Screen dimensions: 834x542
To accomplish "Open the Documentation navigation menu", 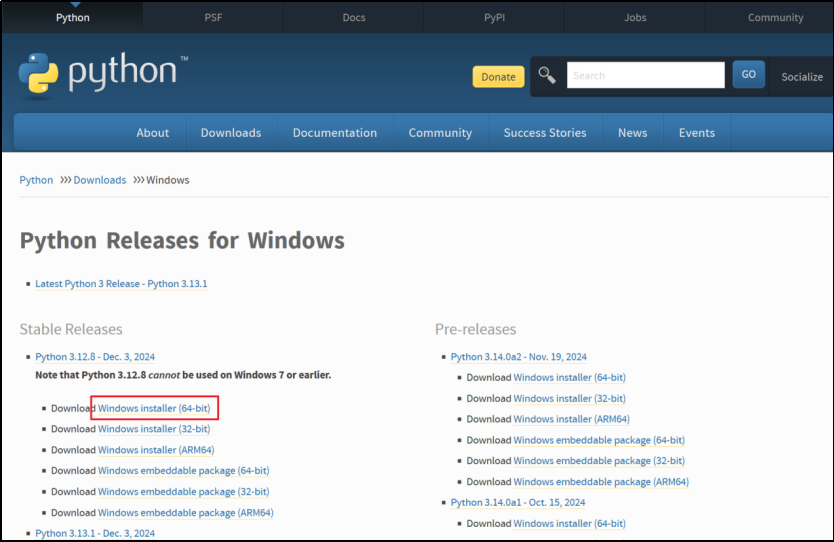I will tap(335, 132).
